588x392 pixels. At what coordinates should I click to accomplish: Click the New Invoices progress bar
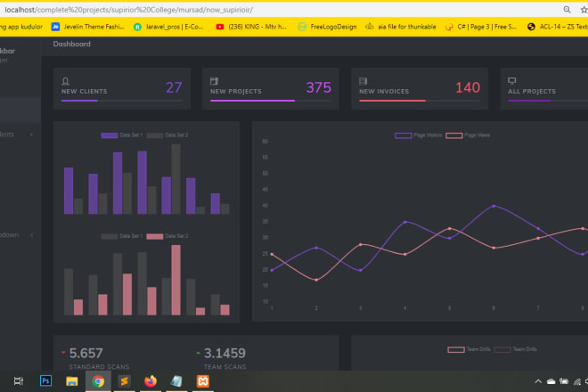[x=420, y=101]
